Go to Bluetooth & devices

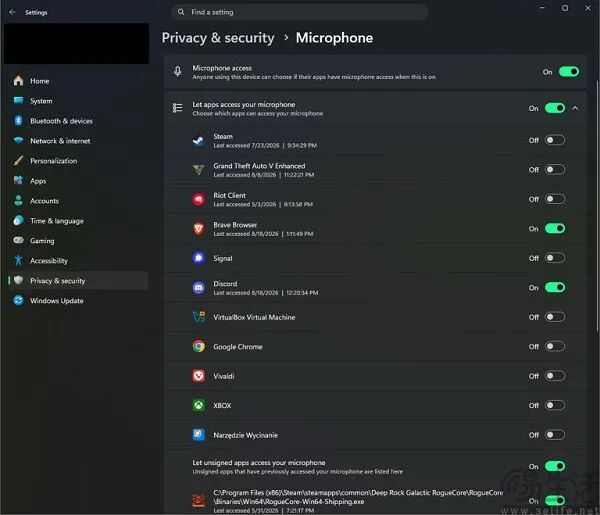coord(78,121)
